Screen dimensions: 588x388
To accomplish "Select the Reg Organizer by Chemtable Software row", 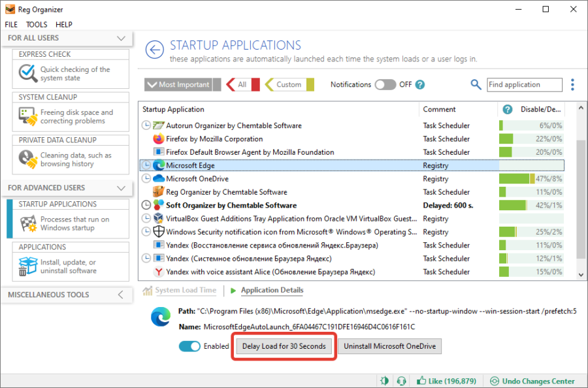I will pyautogui.click(x=351, y=192).
